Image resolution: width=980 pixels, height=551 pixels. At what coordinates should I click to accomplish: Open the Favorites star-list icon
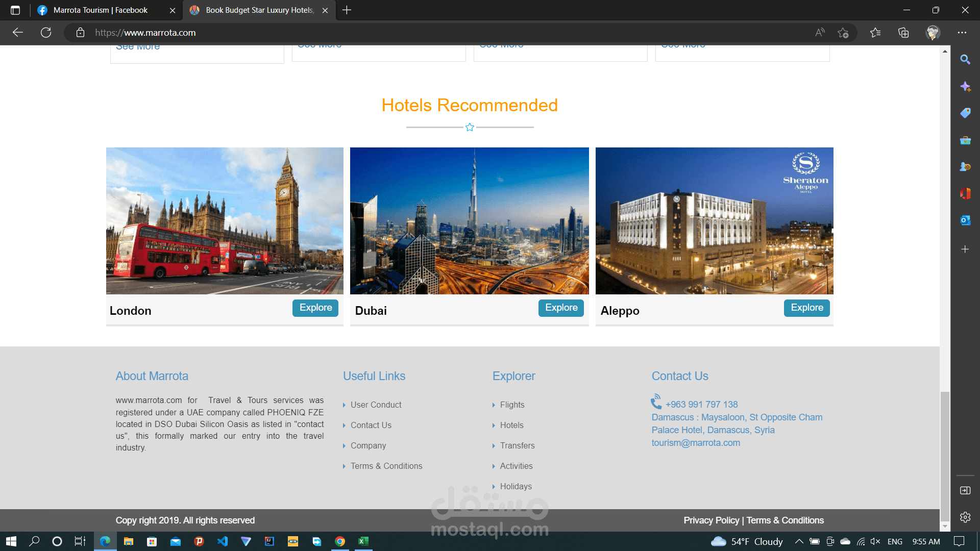coord(875,33)
